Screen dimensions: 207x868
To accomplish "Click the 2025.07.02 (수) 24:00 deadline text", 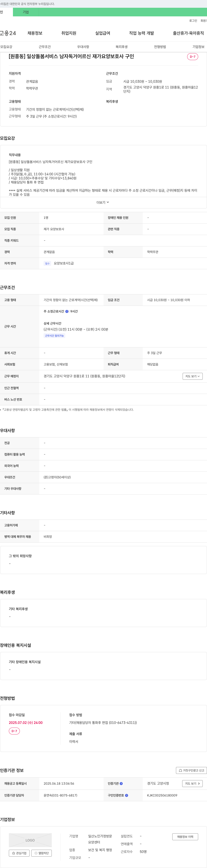I will pyautogui.click(x=26, y=722).
